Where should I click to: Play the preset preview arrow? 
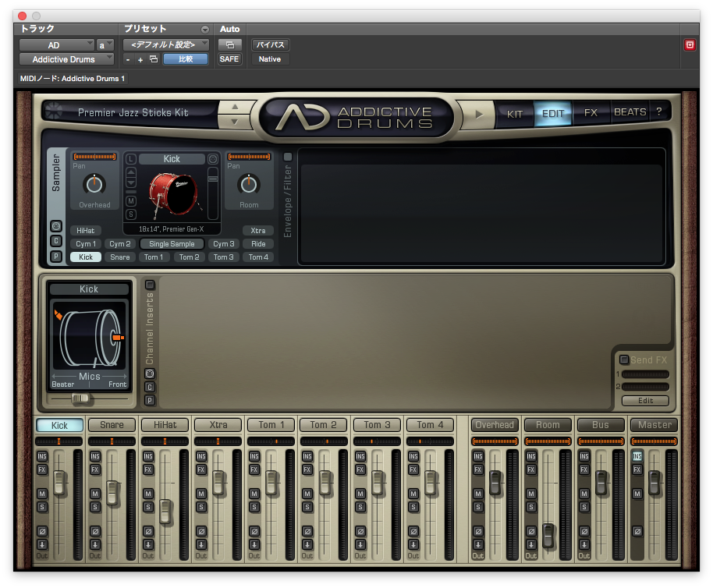(479, 114)
